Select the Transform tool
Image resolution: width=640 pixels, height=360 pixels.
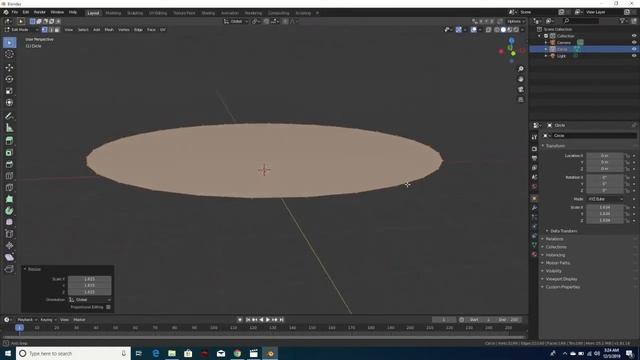(x=9, y=103)
